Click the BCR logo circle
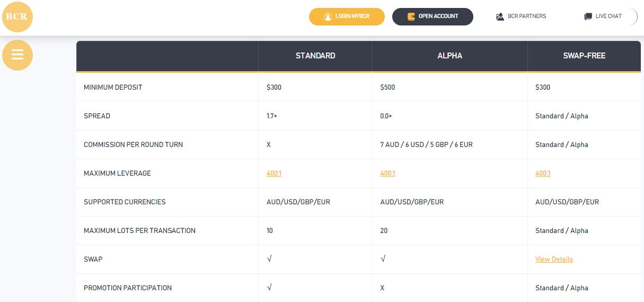The width and height of the screenshot is (644, 302). [x=17, y=16]
